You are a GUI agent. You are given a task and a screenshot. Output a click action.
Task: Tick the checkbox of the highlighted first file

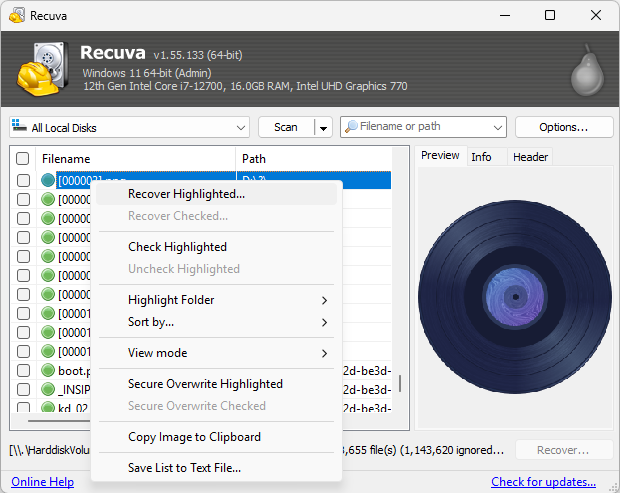pyautogui.click(x=23, y=180)
